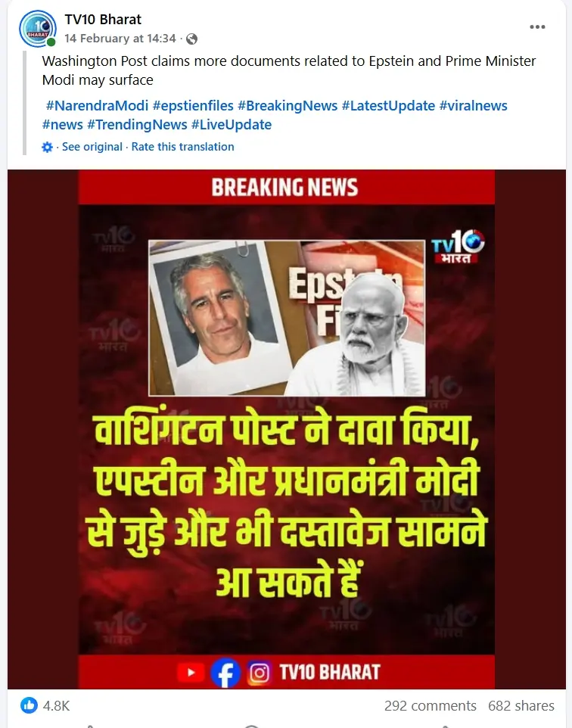Open the three-dot post options menu

click(537, 27)
